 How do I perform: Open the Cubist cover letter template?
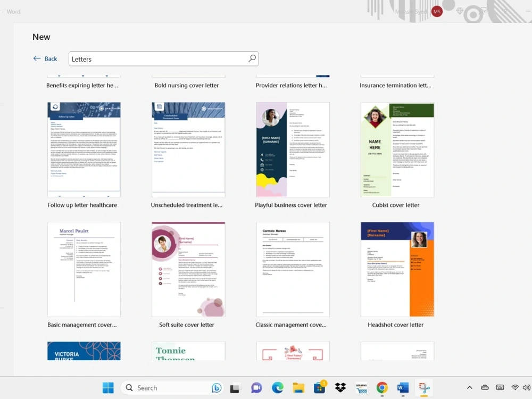coord(396,149)
